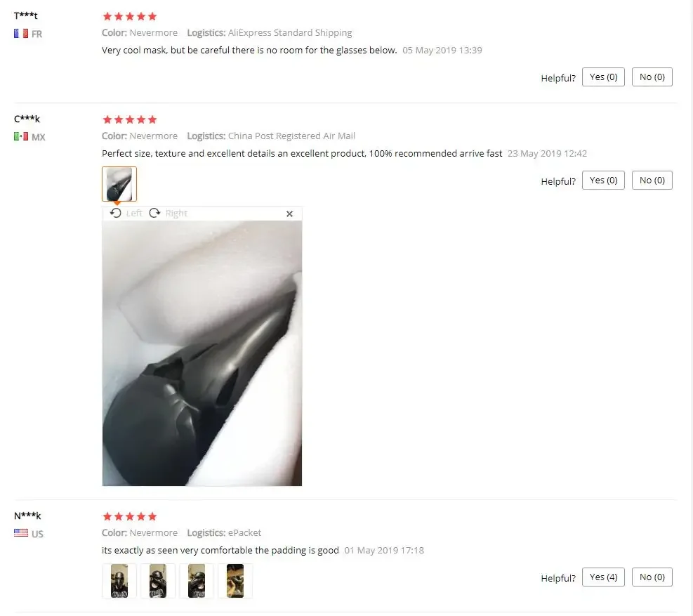
Task: Open N***k's fourth photo thumbnail
Action: tap(235, 581)
